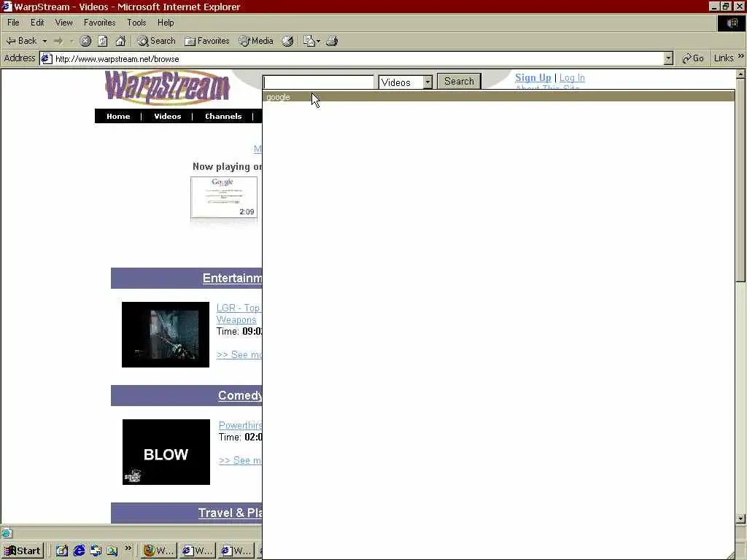Image resolution: width=747 pixels, height=560 pixels.
Task: Stop page loading with the Stop icon
Action: [85, 41]
